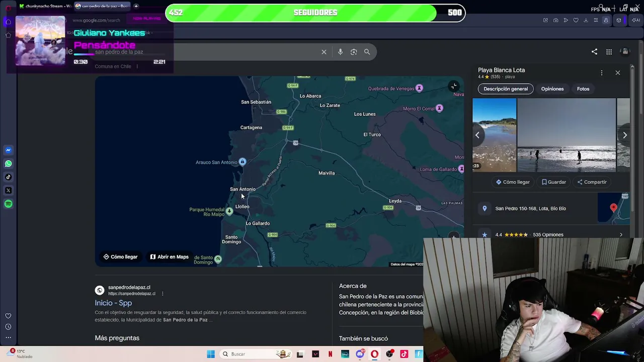The image size is (644, 362).
Task: Click Abrir en Maps
Action: point(170,257)
